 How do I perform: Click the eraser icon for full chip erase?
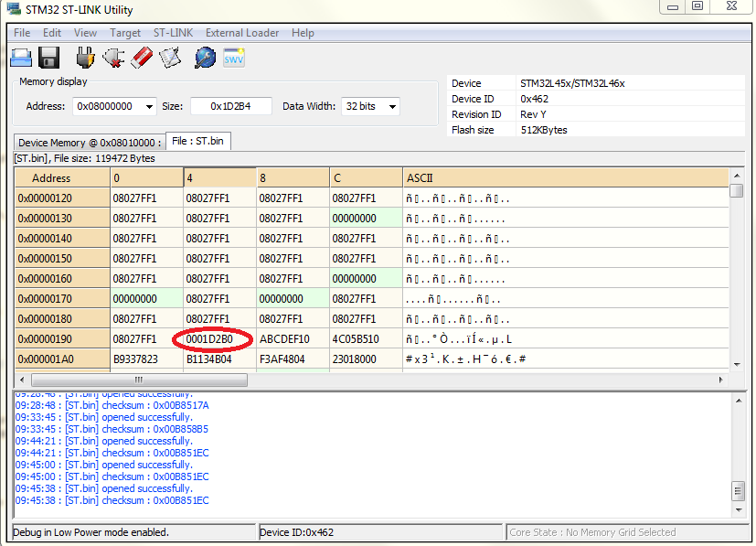coord(142,58)
